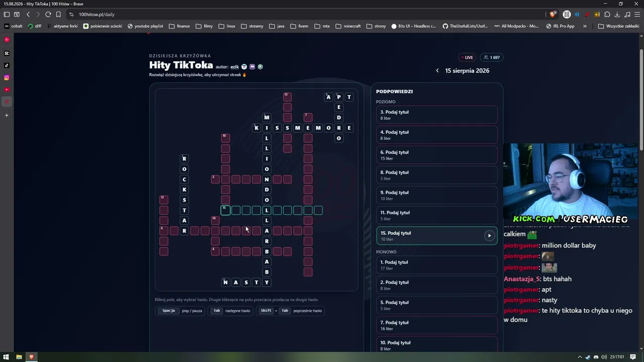Reload the current page
This screenshot has width=644, height=362.
point(48,15)
